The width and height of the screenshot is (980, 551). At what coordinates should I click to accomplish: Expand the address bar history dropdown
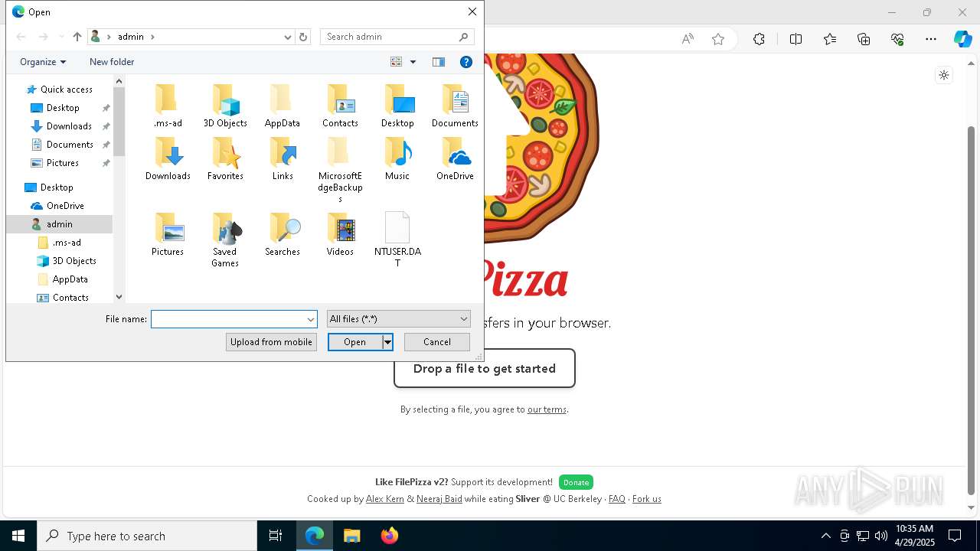[288, 37]
